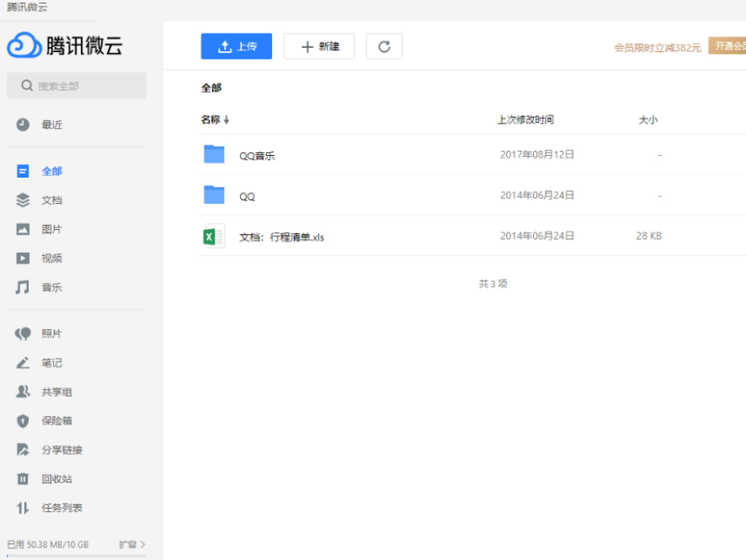Open the 回收站 recycle bin icon

click(x=23, y=478)
